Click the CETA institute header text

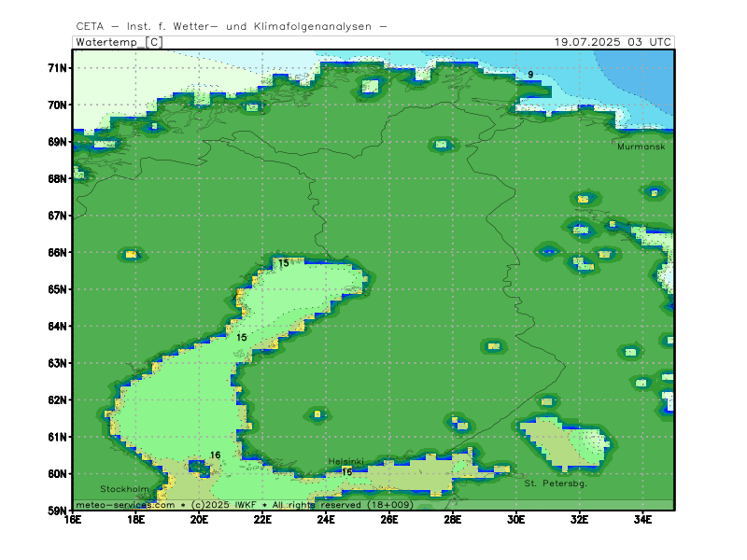click(x=232, y=26)
